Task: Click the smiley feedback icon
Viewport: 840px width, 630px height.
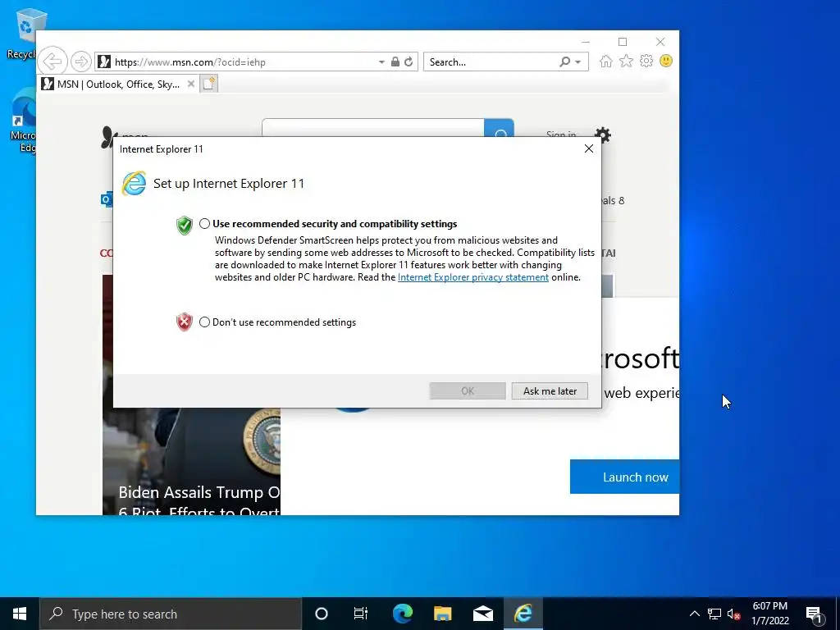Action: (666, 61)
